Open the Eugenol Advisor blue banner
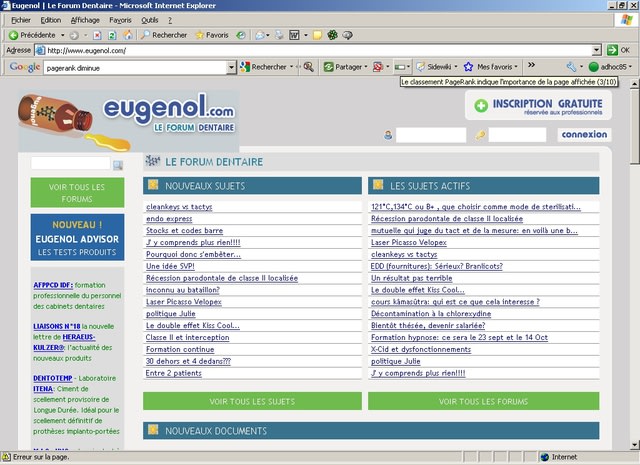 (77, 237)
